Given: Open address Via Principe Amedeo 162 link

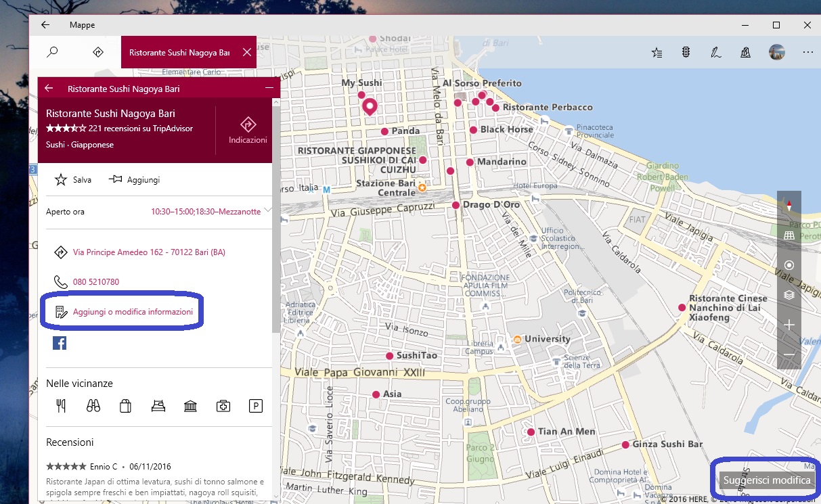Looking at the screenshot, I should [x=149, y=252].
